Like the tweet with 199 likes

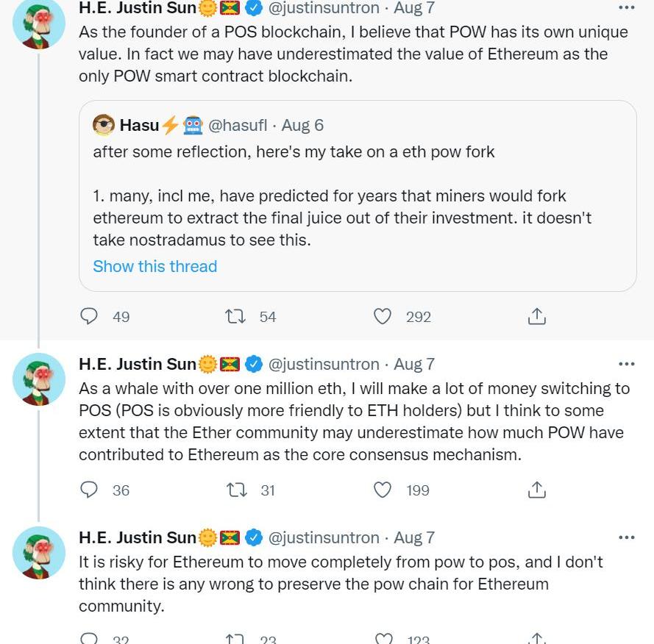point(383,490)
